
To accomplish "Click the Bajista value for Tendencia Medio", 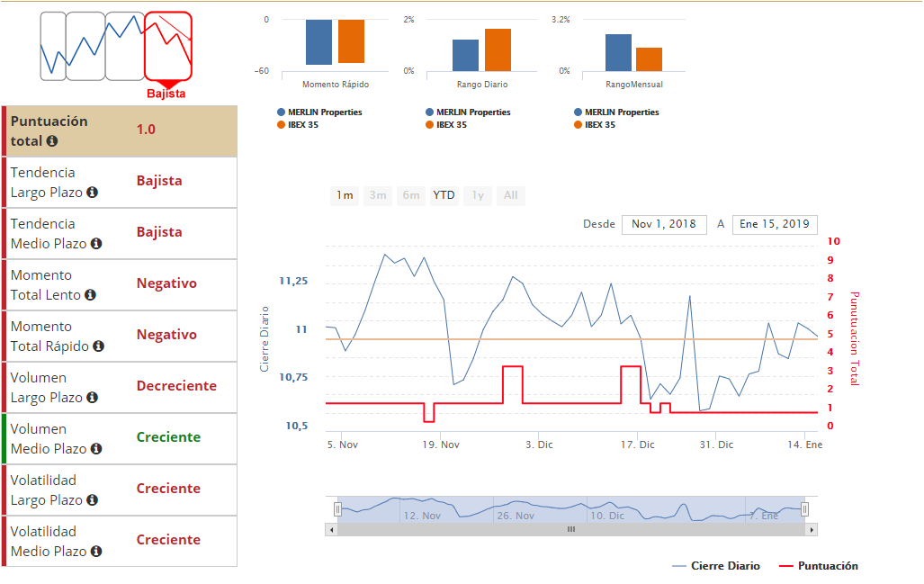I will point(159,232).
